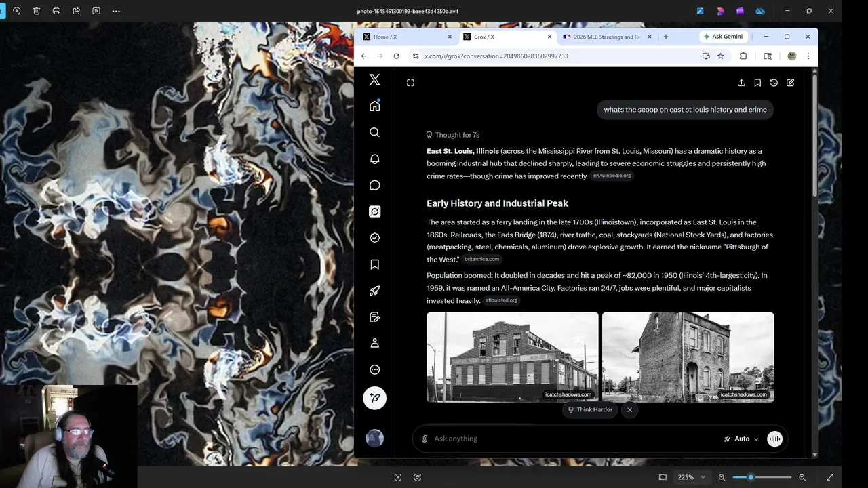The width and height of the screenshot is (868, 488).
Task: Toggle Grok focus mode expand icon
Action: click(x=410, y=83)
